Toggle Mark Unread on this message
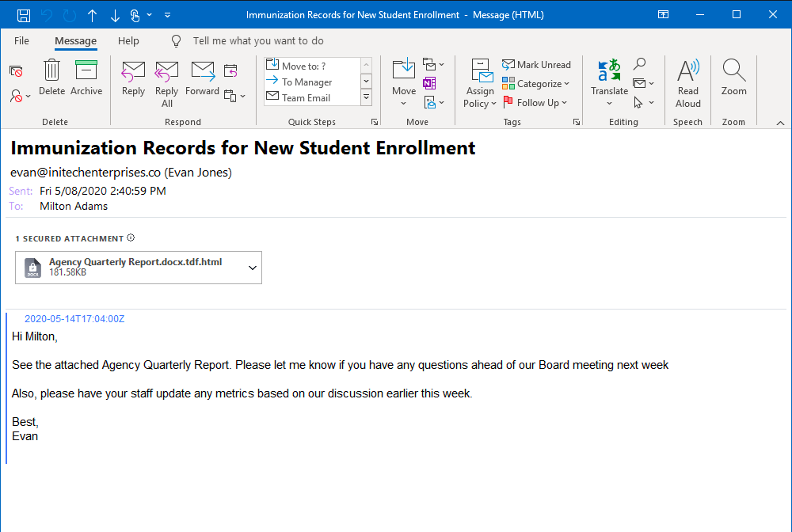 (x=537, y=64)
